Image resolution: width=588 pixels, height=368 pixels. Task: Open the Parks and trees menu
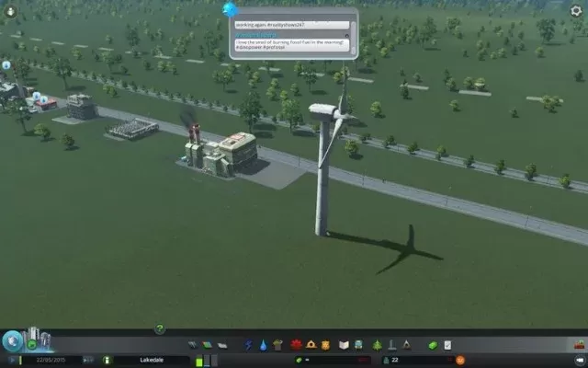point(377,345)
